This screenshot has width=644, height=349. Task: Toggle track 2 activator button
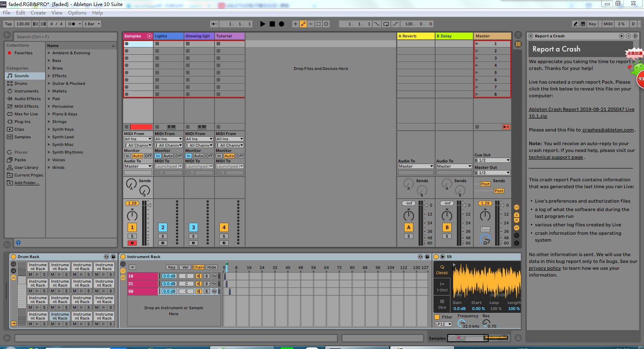click(163, 227)
